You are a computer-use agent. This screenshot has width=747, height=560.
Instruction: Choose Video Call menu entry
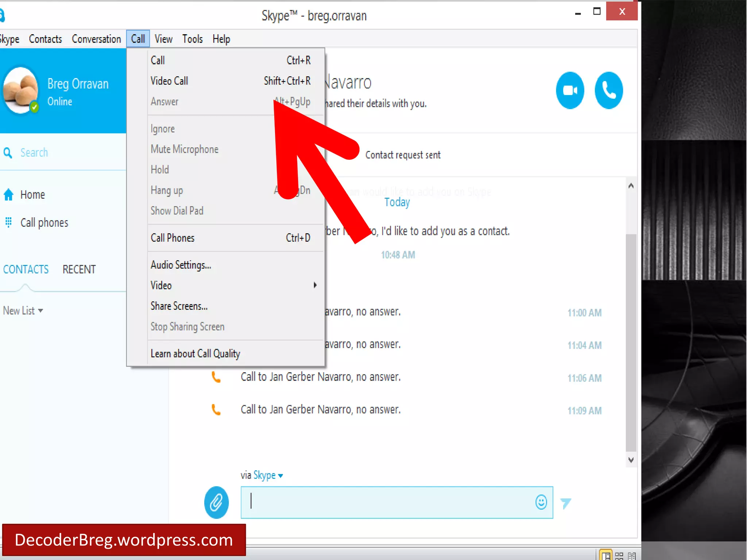click(x=230, y=81)
